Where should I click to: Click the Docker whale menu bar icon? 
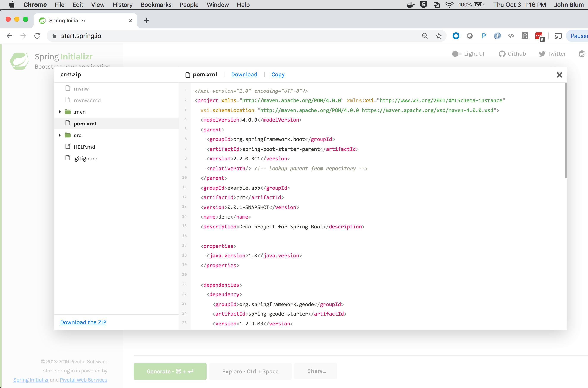click(411, 5)
